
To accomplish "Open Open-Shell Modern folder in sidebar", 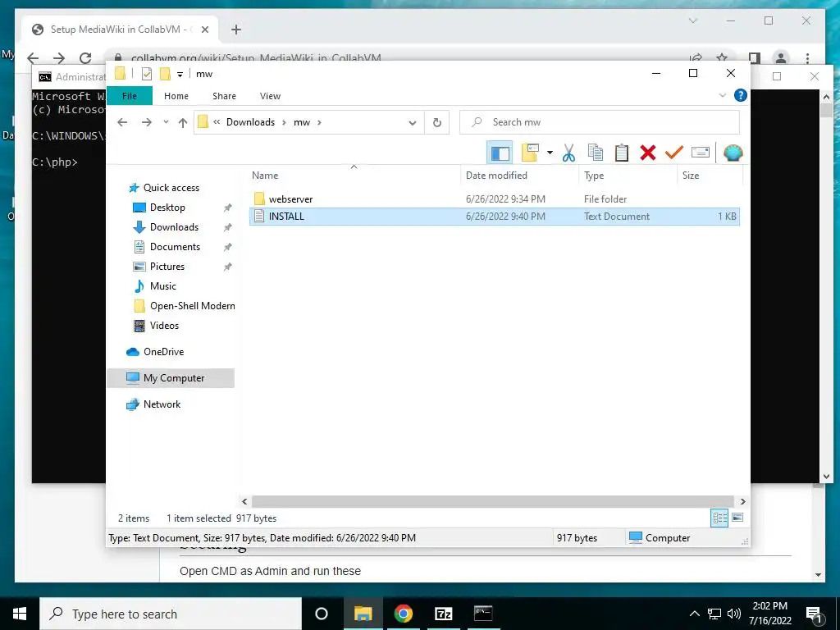I will (x=192, y=306).
